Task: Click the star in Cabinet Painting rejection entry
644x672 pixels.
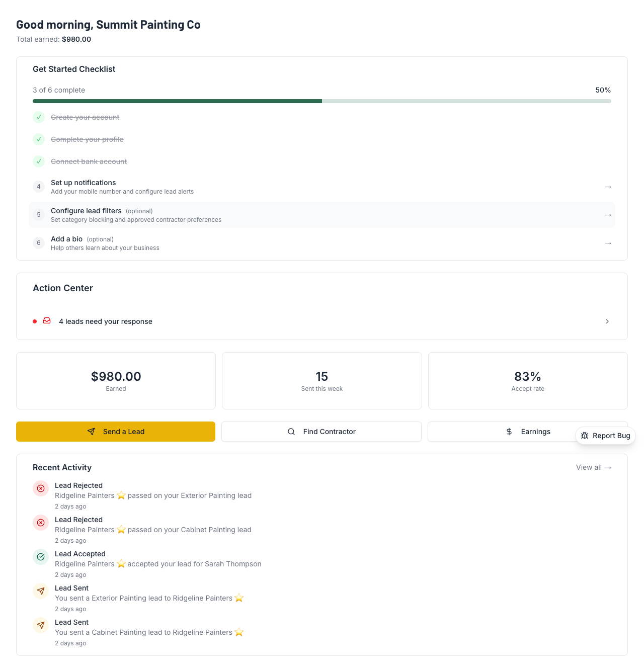Action: pyautogui.click(x=121, y=530)
